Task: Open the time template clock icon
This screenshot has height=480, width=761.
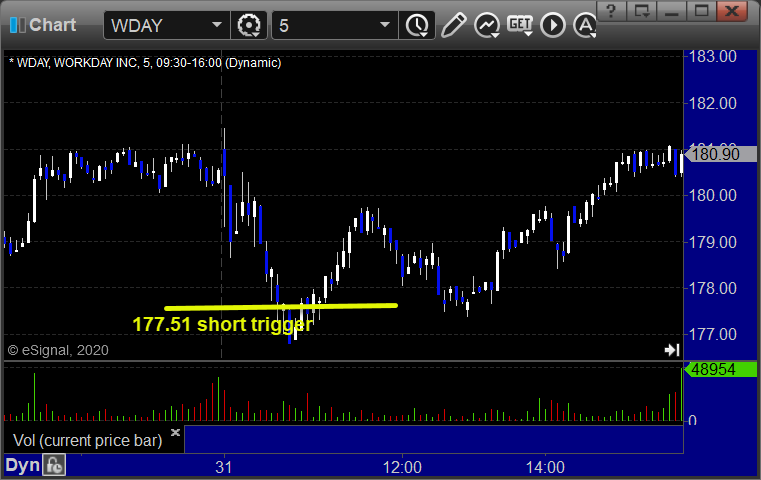Action: [417, 25]
